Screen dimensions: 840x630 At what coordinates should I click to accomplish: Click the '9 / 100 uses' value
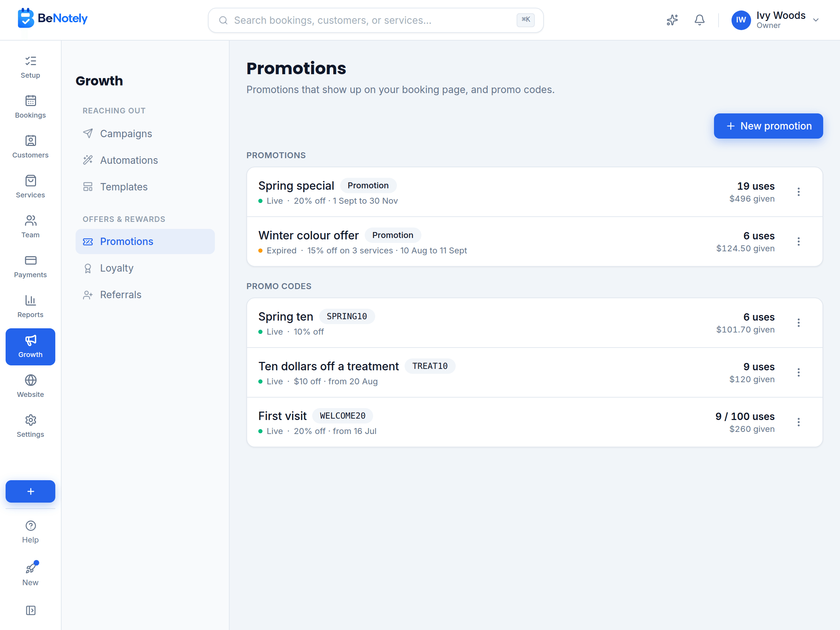click(745, 416)
